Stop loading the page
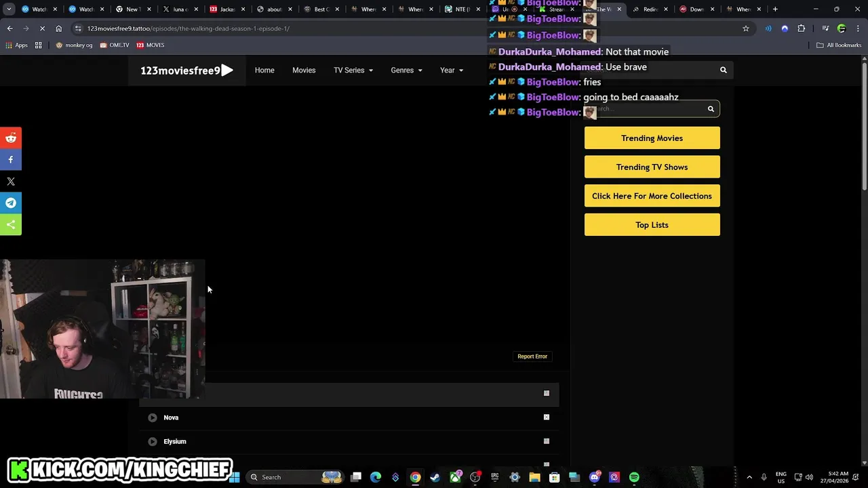 [42, 28]
